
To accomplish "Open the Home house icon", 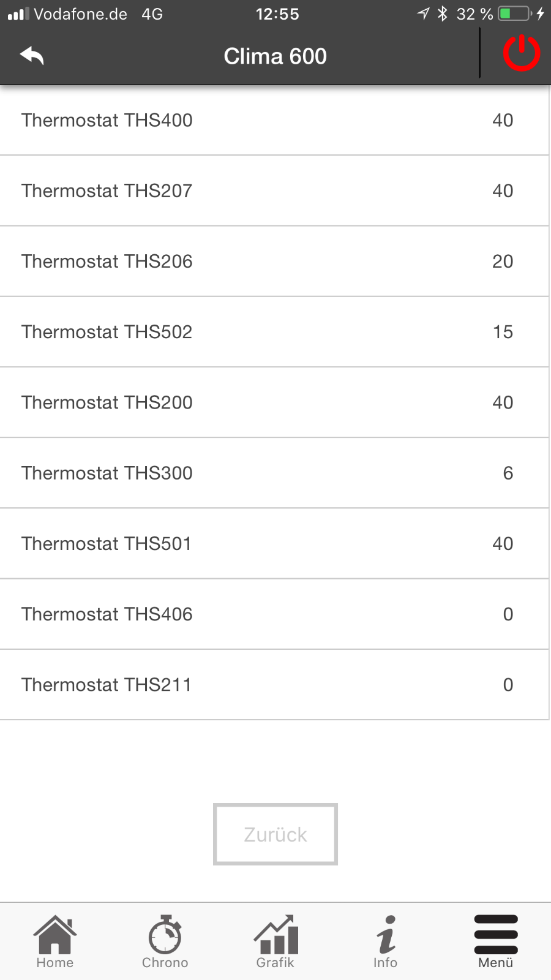I will (x=55, y=935).
